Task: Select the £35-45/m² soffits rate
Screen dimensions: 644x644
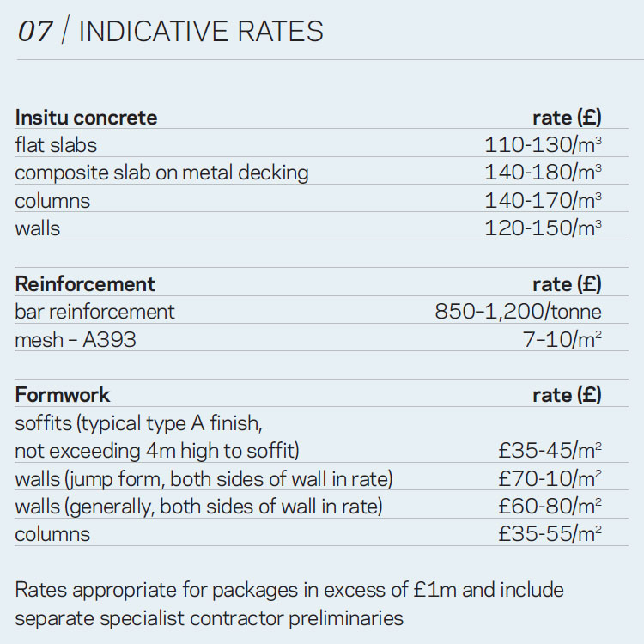Action: [550, 451]
